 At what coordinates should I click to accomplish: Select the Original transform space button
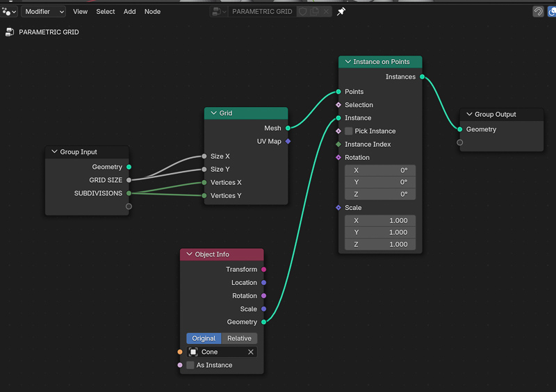(204, 338)
